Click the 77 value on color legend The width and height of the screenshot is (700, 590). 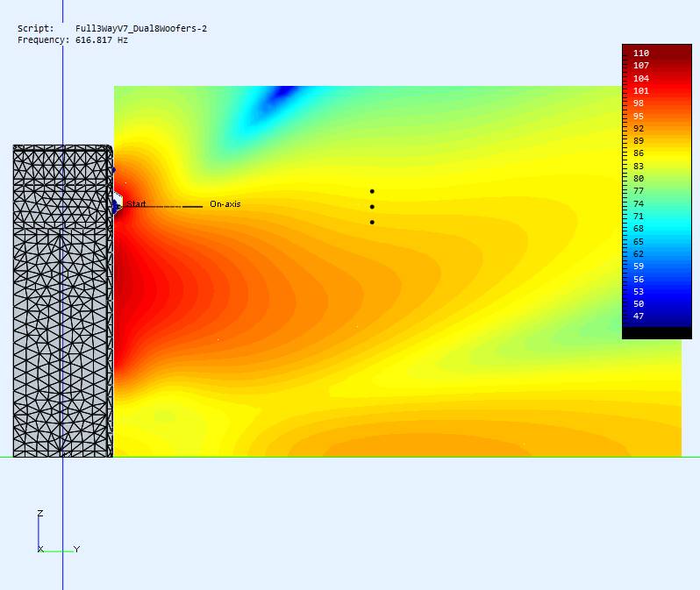pos(639,191)
